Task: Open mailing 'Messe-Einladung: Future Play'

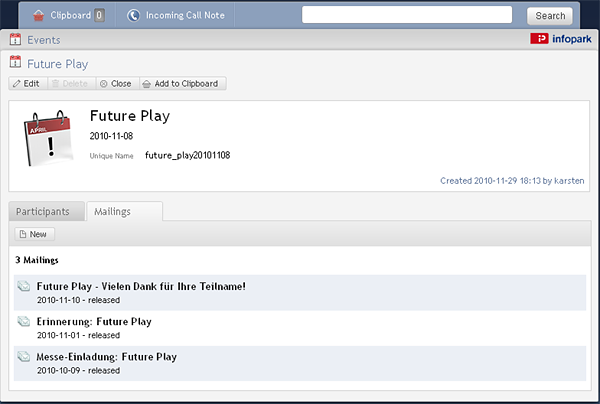Action: (x=107, y=357)
